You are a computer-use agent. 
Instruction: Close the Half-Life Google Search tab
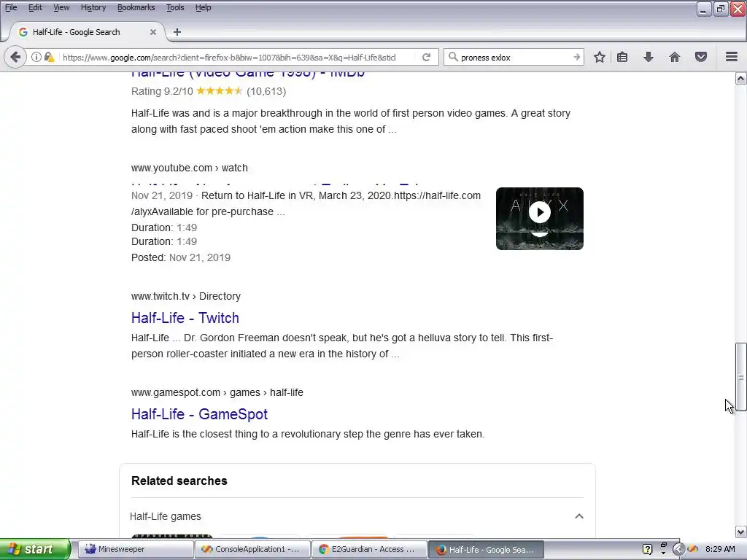click(x=153, y=32)
